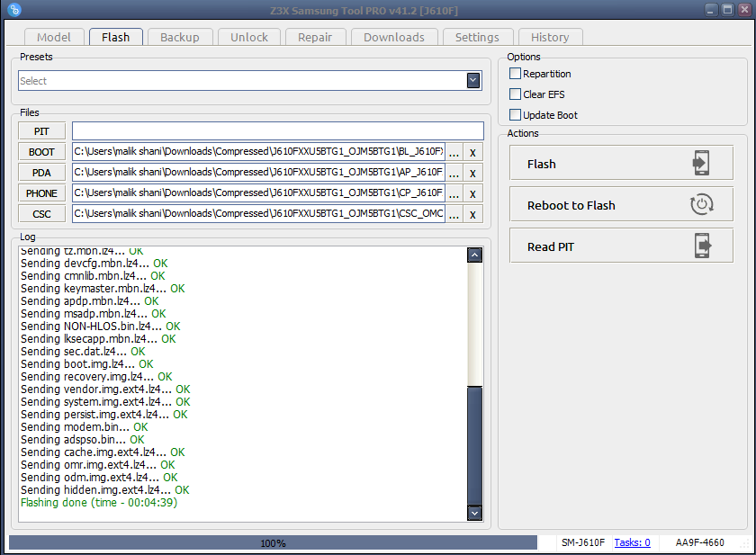Click log line 'Sending boot.img.lz4... OK'
This screenshot has height=555, width=756.
86,364
